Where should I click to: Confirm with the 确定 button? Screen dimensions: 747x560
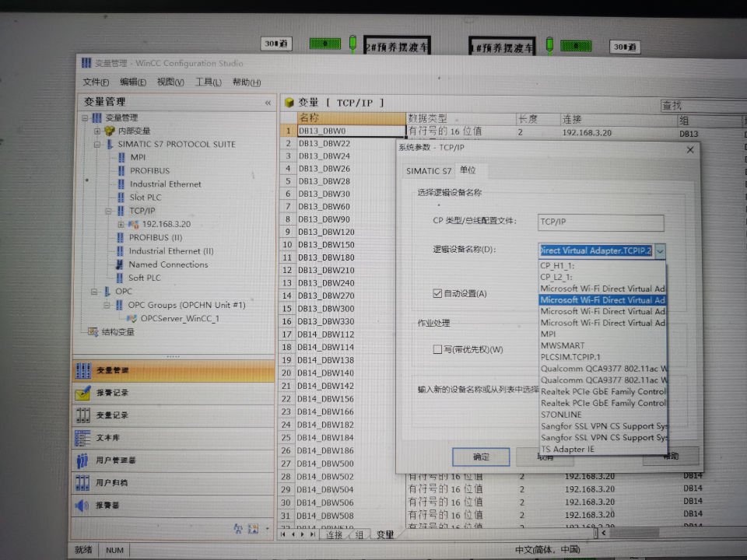481,457
